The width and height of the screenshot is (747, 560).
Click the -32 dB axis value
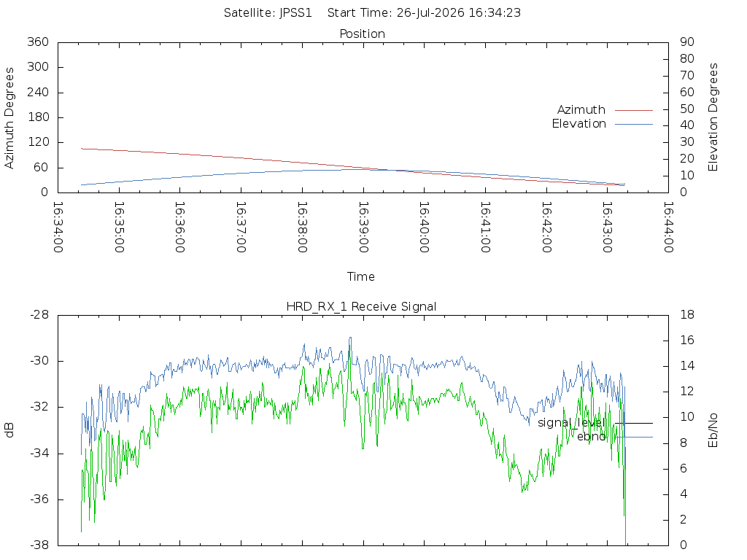(39, 407)
